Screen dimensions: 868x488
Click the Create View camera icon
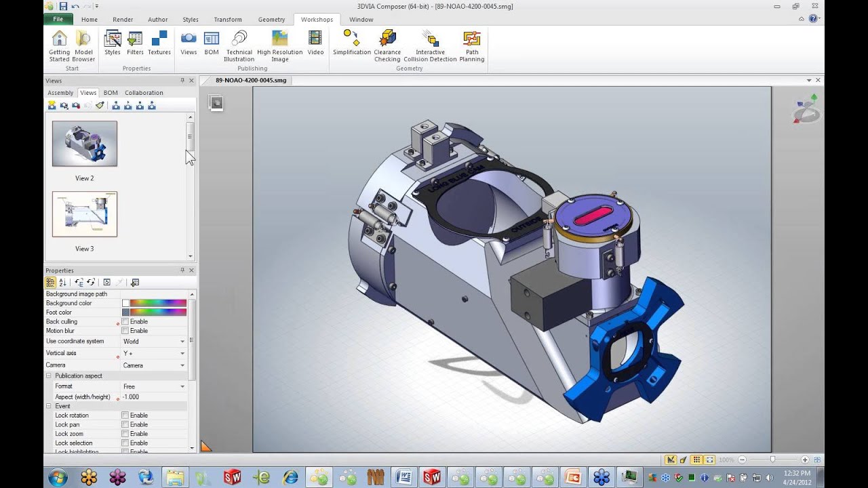point(52,105)
